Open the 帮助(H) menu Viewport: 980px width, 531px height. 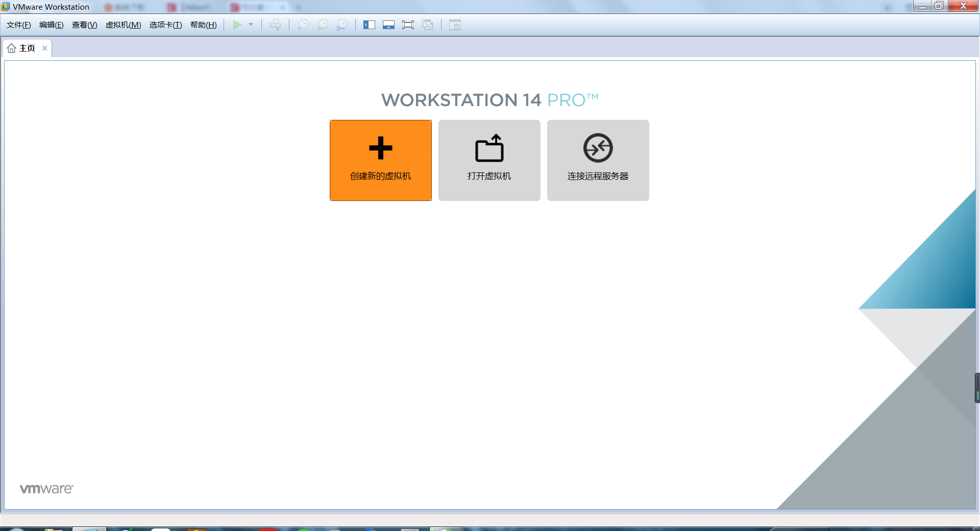pyautogui.click(x=204, y=25)
